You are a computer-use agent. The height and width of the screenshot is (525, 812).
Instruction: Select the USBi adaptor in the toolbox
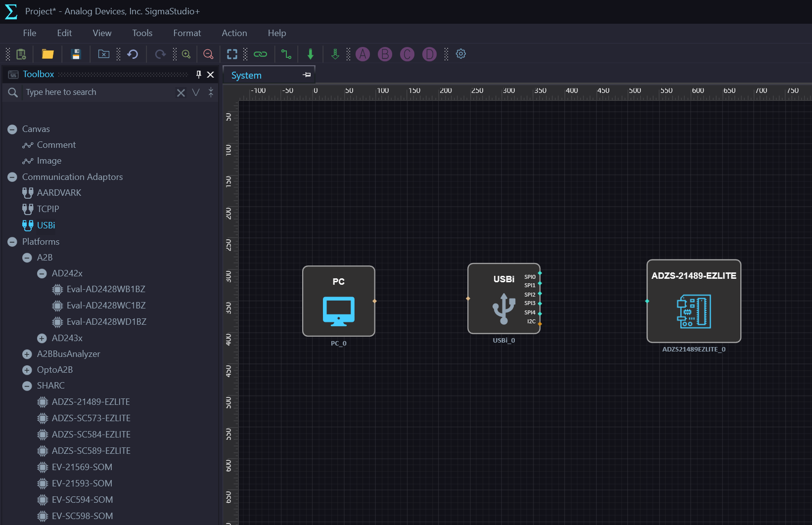point(46,225)
